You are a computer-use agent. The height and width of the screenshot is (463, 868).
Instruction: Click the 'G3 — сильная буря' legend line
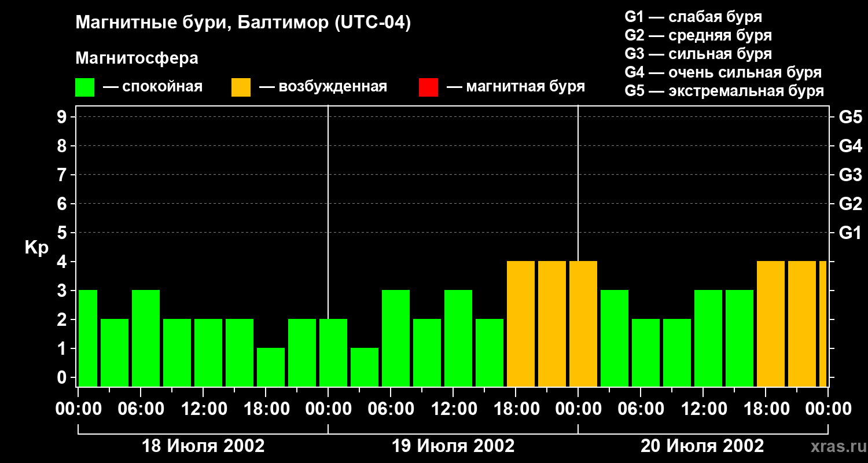pyautogui.click(x=698, y=54)
